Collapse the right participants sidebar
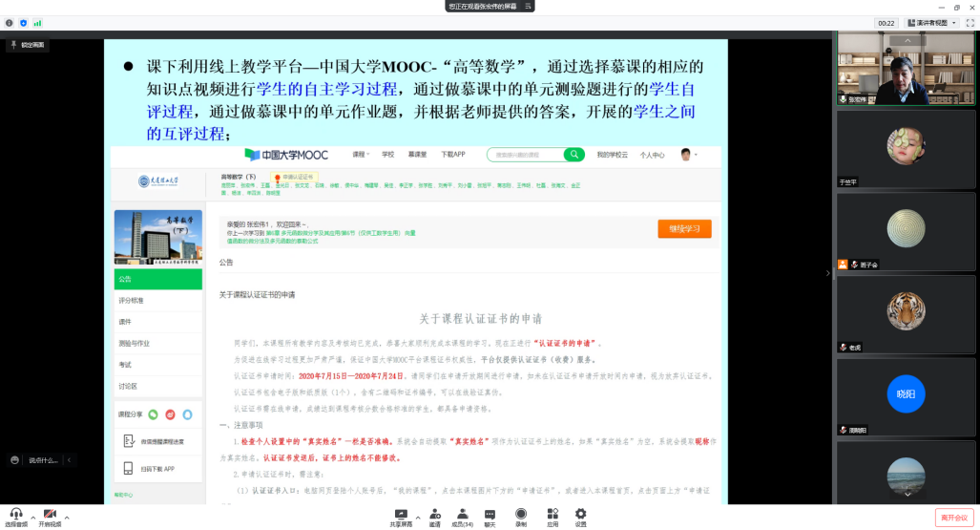The width and height of the screenshot is (980, 530). 827,273
